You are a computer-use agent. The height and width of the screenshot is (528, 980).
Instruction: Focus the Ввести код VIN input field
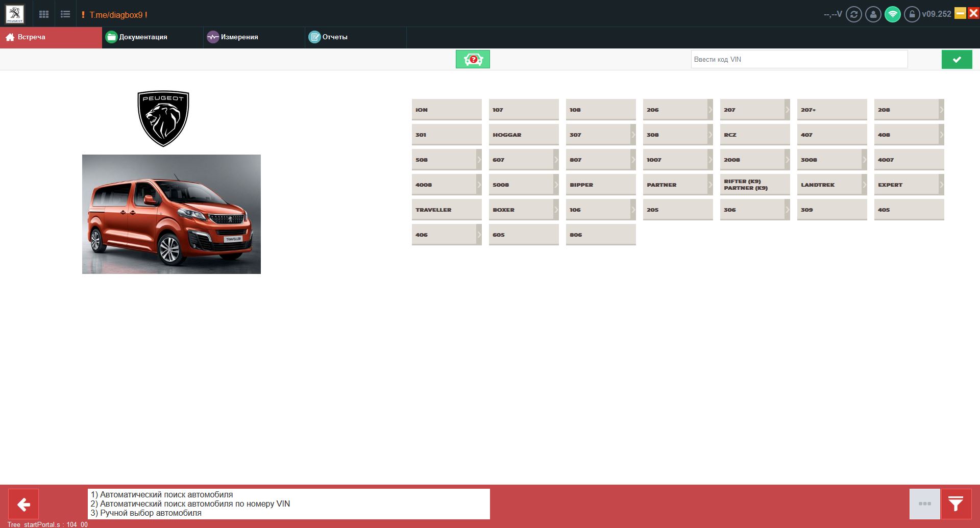pos(799,59)
